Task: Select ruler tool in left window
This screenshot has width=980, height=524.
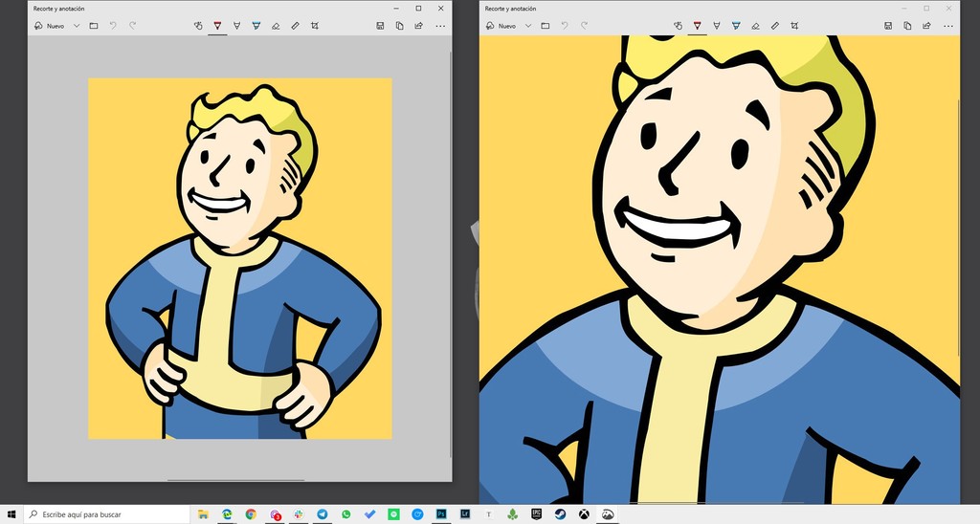Action: (x=295, y=26)
